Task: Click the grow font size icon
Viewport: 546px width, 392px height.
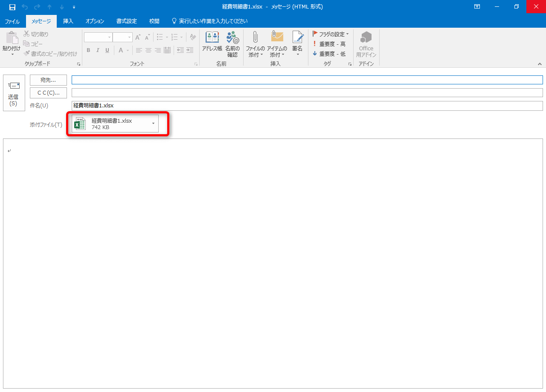Action: (x=138, y=37)
